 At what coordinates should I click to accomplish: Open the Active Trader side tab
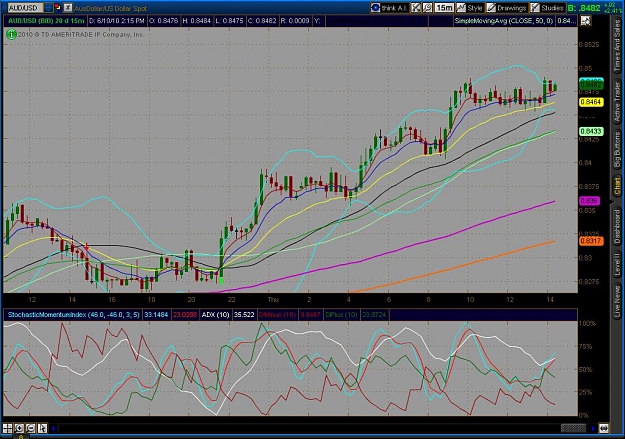click(617, 102)
